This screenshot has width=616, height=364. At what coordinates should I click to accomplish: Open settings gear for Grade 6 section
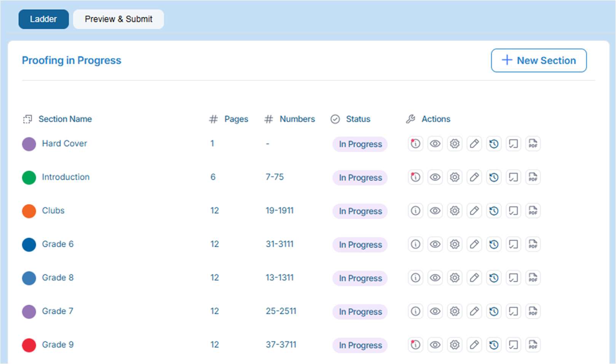[x=455, y=244]
